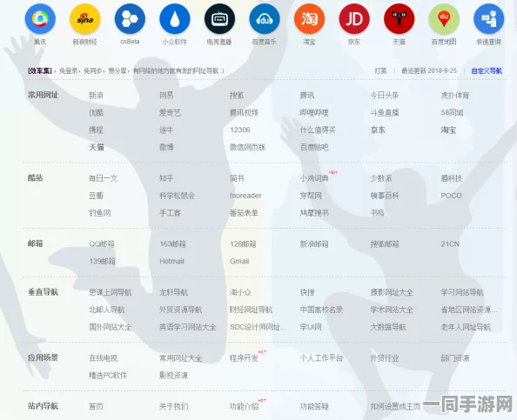Open the 快递查询 courier icon
The width and height of the screenshot is (517, 420).
488,19
